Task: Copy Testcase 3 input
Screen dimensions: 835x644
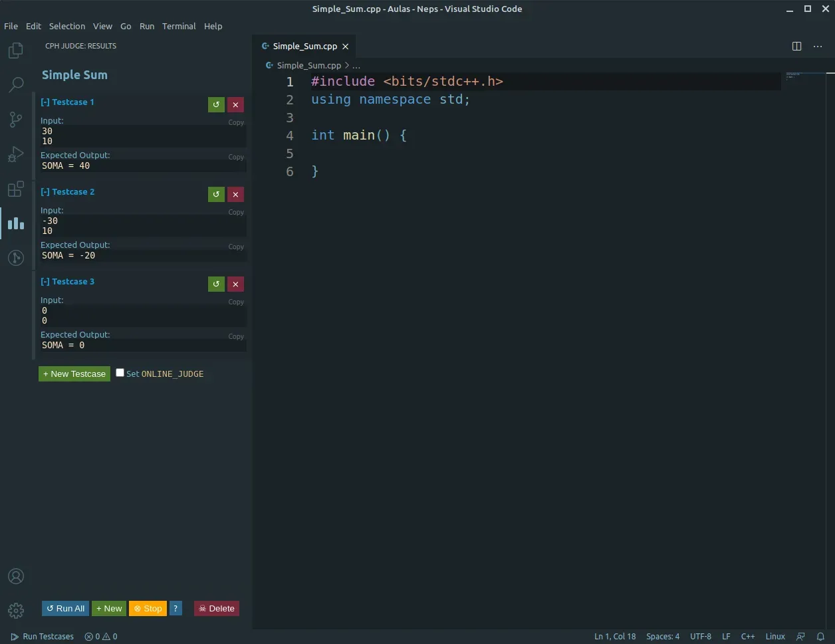Action: (236, 302)
